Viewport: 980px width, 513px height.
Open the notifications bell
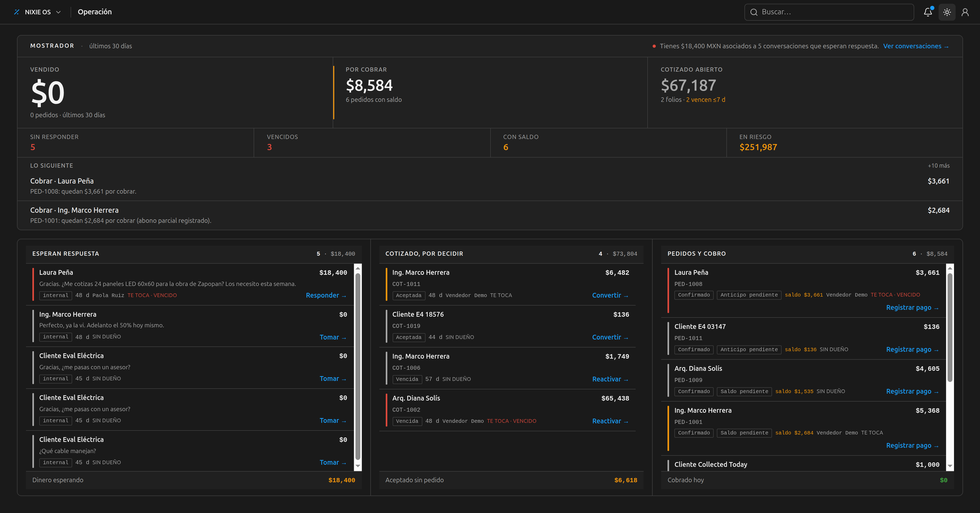click(928, 12)
